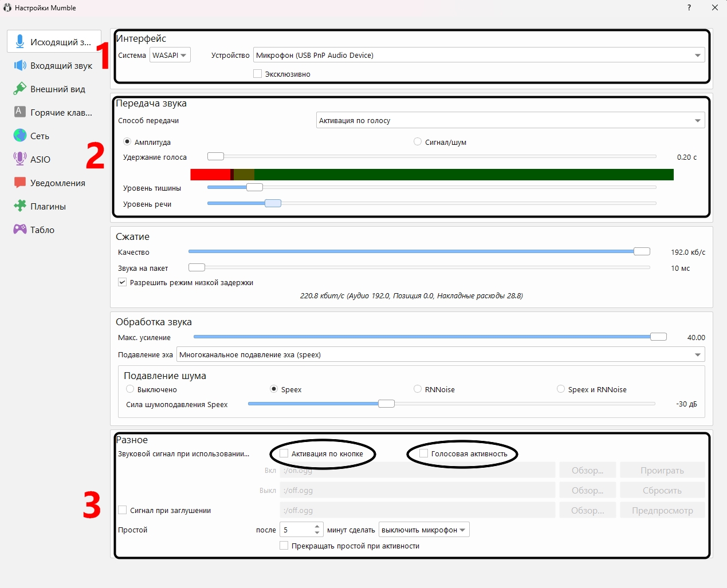This screenshot has height=588, width=727.
Task: Click the Проиграть button
Action: tap(662, 470)
